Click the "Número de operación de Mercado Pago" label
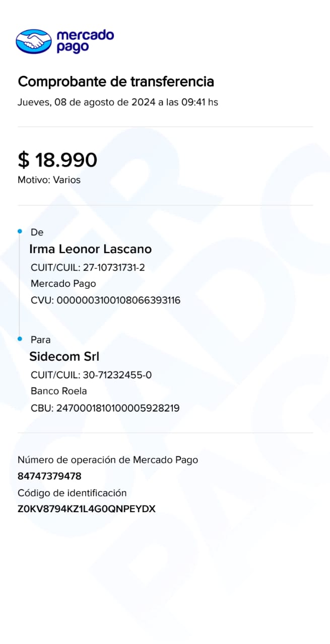 click(108, 460)
